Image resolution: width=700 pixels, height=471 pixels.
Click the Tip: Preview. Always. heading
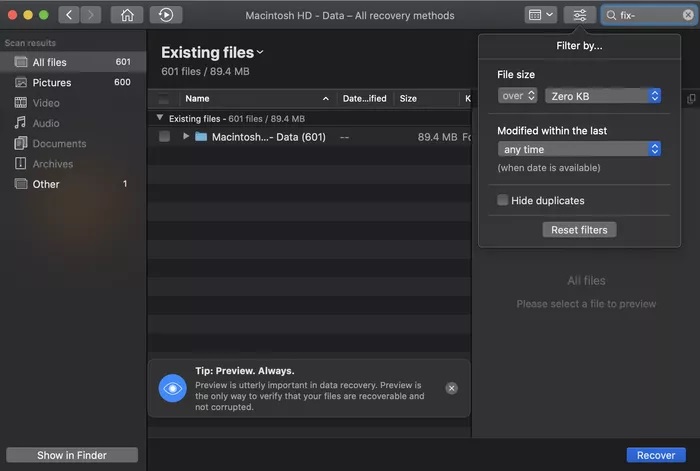pyautogui.click(x=245, y=371)
